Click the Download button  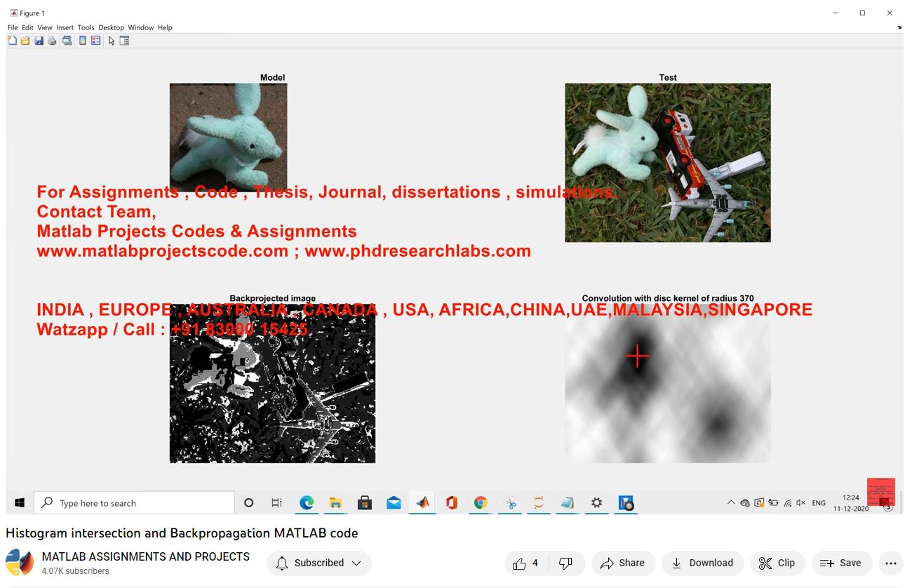702,563
